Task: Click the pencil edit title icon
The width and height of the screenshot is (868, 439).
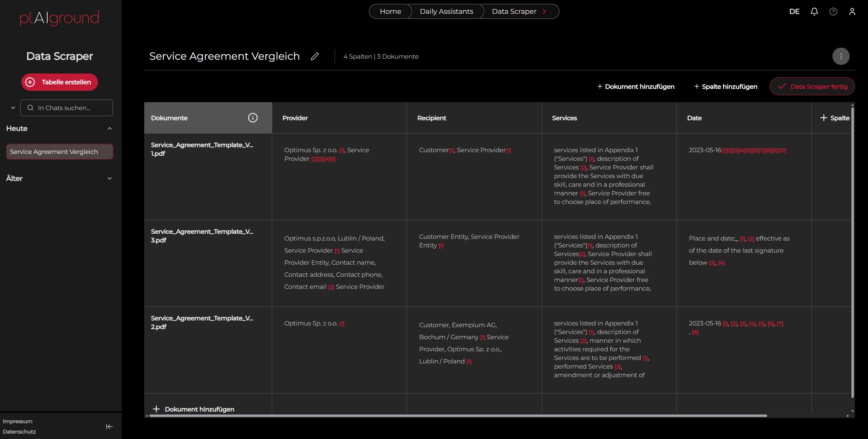Action: pyautogui.click(x=315, y=56)
